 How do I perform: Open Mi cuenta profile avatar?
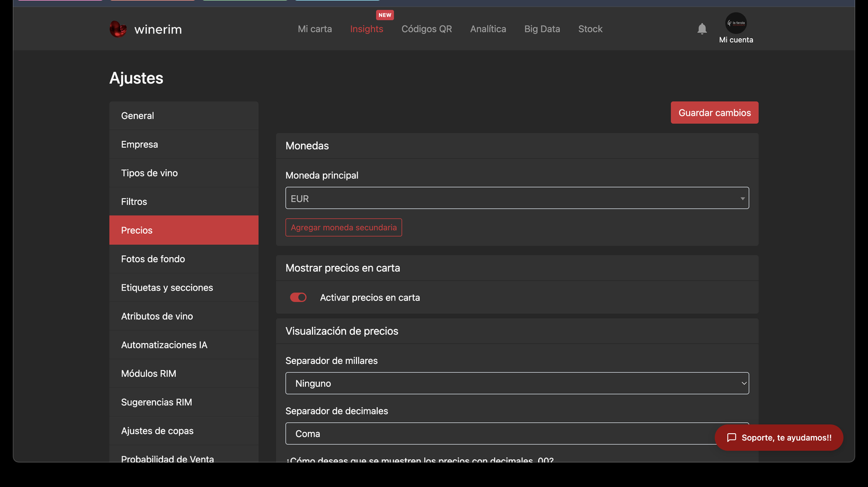(736, 23)
